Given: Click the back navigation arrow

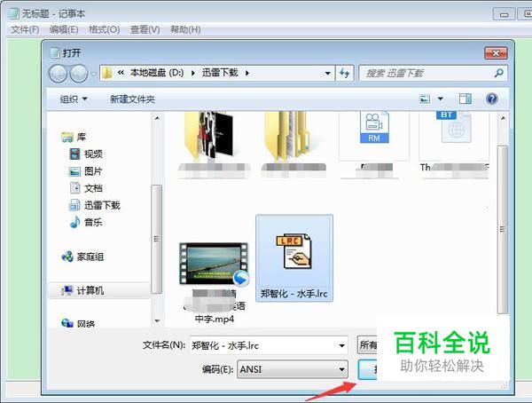Looking at the screenshot, I should pos(58,74).
